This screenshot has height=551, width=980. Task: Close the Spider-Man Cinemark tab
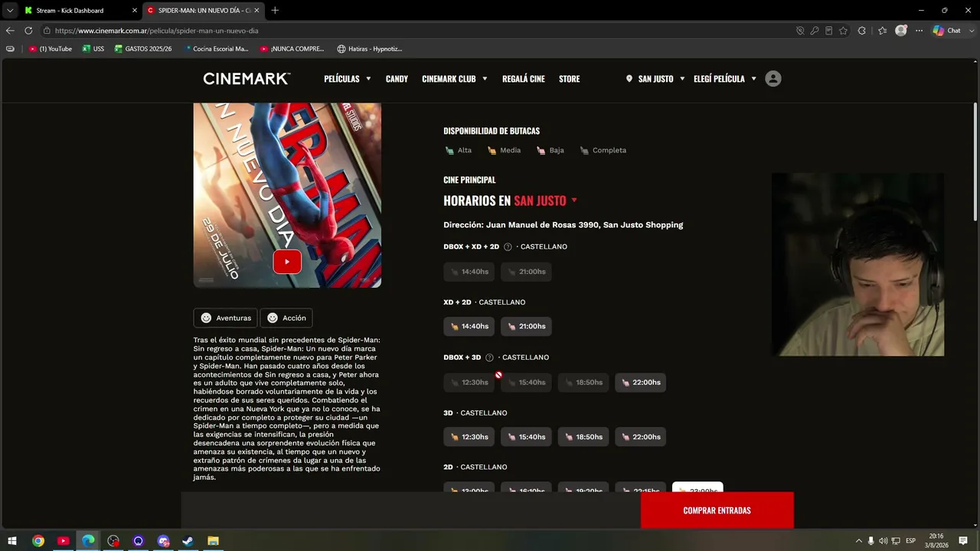(x=256, y=11)
